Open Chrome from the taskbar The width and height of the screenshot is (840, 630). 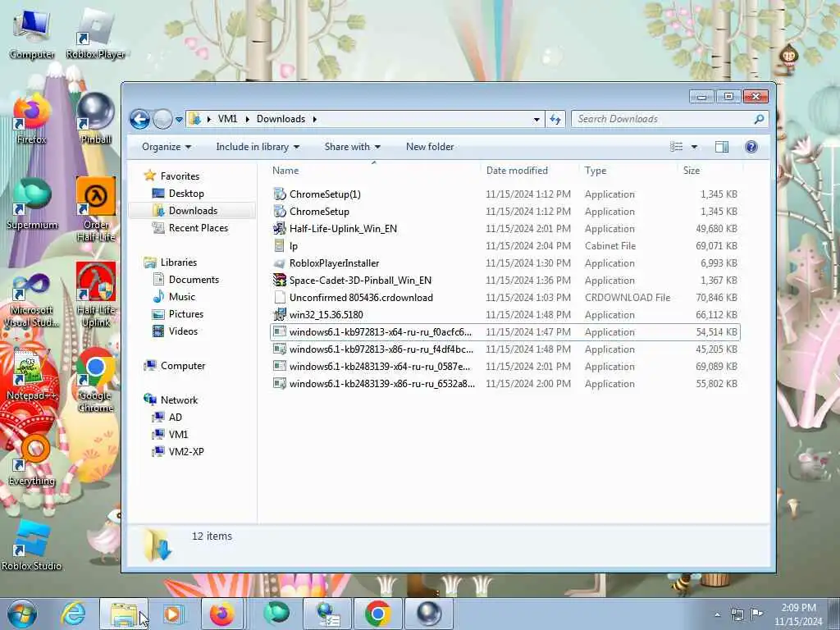377,614
